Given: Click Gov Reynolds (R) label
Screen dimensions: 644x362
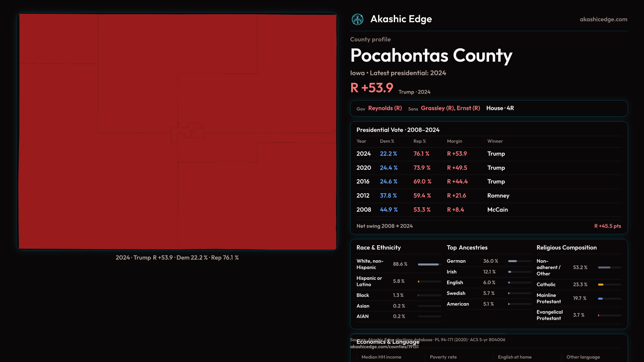Looking at the screenshot, I should (384, 108).
